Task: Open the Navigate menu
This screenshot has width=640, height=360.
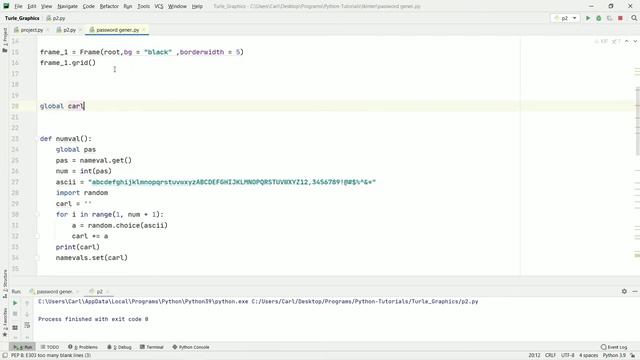Action: (x=67, y=6)
